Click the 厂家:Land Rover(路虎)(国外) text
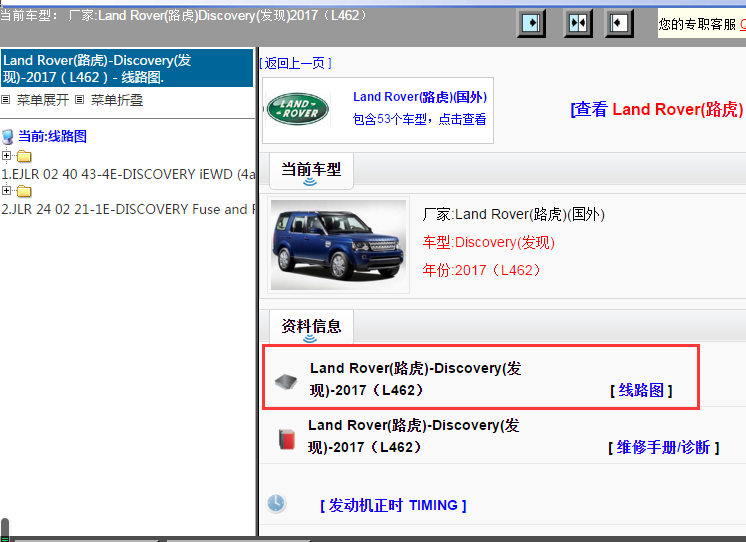The height and width of the screenshot is (542, 746). [x=513, y=214]
